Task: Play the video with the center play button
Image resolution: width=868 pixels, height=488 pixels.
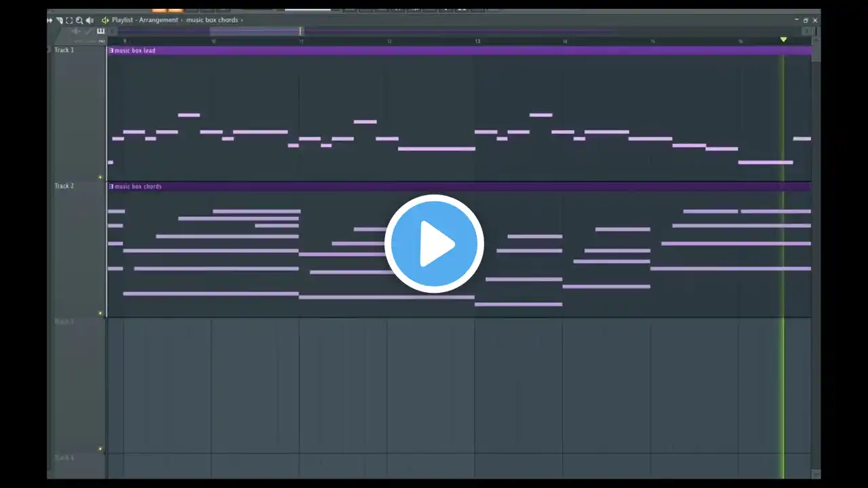Action: [434, 243]
